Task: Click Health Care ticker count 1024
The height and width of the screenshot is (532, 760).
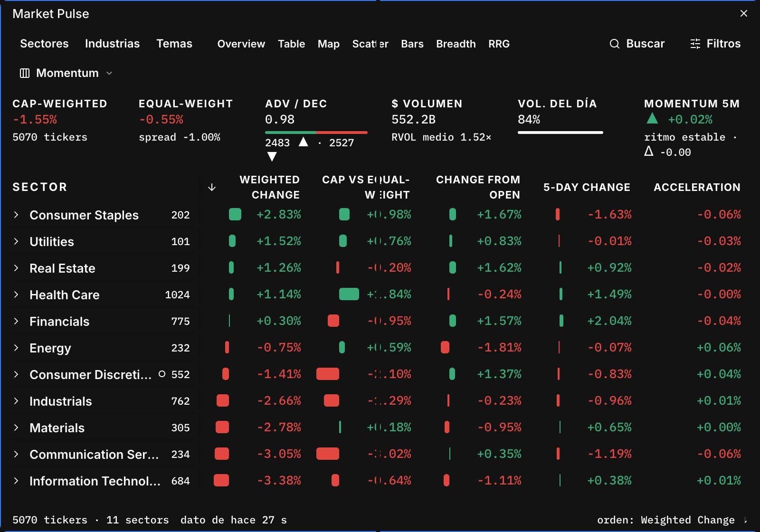Action: [x=177, y=295]
